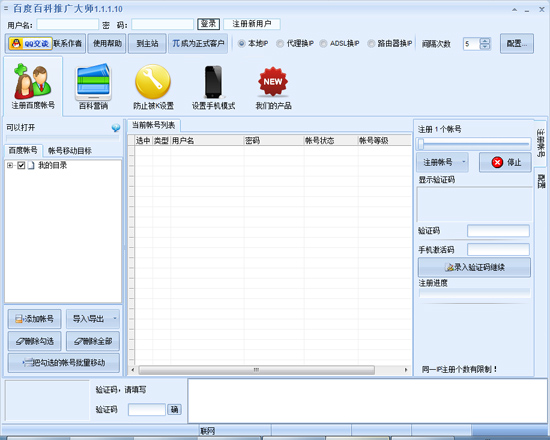Viewport: 550px width, 440px height.
Task: Click the QQ交谈 penguin button
Action: pyautogui.click(x=30, y=44)
